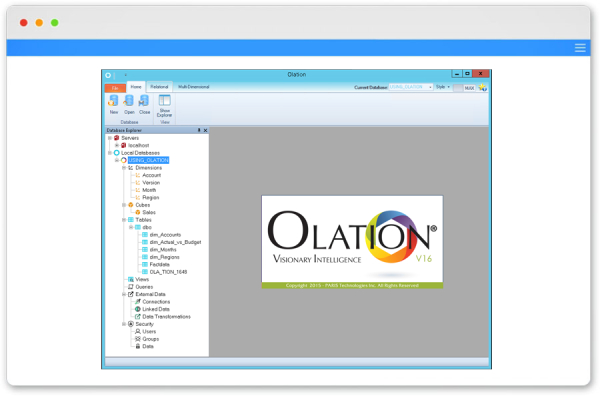Select the Sales cube icon
The width and height of the screenshot is (600, 396).
[x=138, y=212]
